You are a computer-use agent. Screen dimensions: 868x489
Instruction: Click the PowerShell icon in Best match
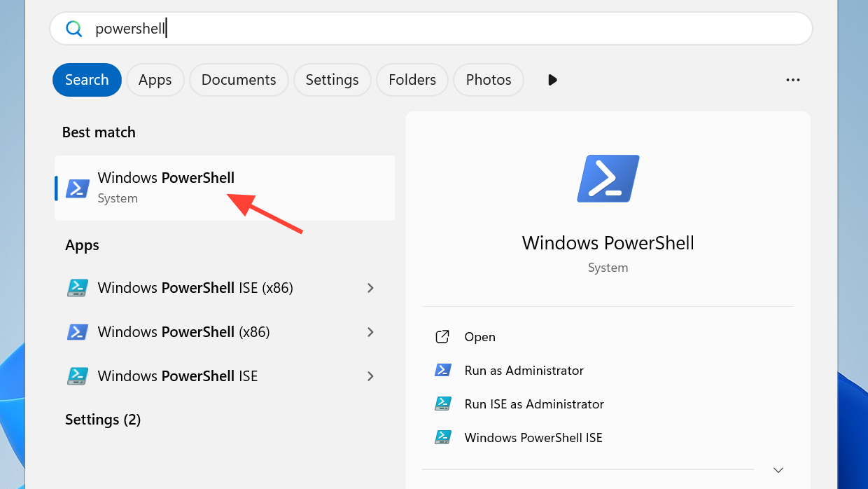tap(77, 188)
